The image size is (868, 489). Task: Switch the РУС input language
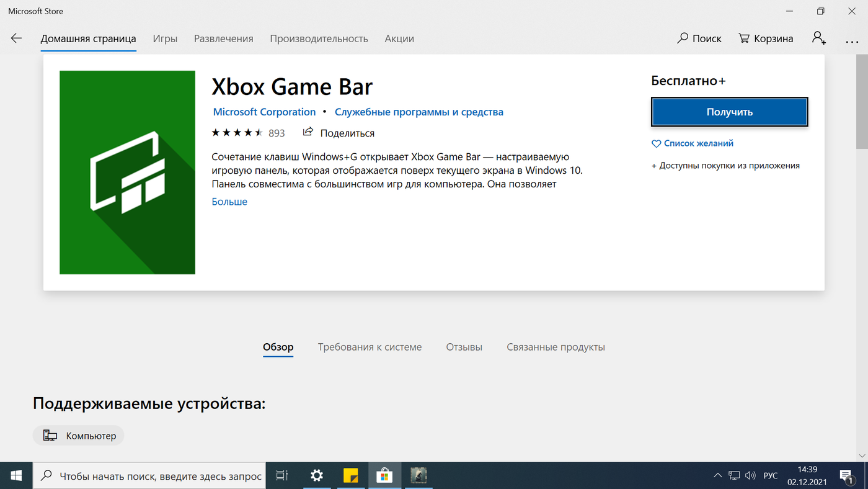pyautogui.click(x=770, y=476)
